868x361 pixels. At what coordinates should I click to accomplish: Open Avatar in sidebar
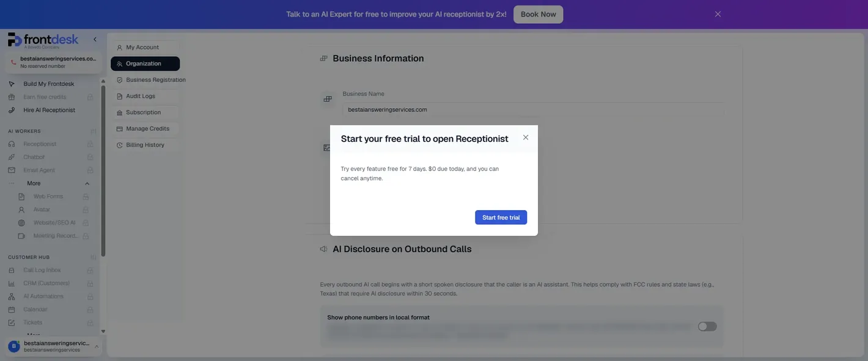point(42,210)
